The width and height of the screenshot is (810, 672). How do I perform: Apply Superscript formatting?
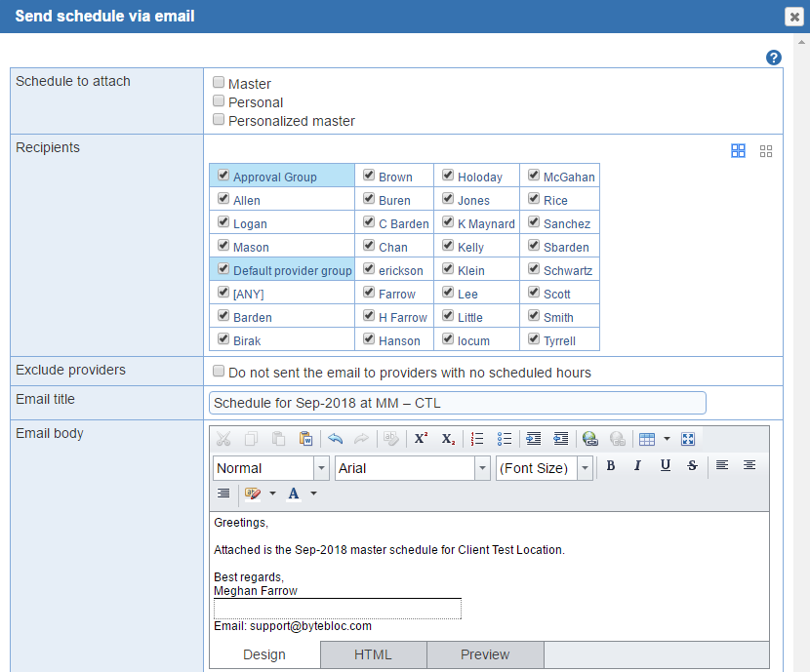coord(421,439)
